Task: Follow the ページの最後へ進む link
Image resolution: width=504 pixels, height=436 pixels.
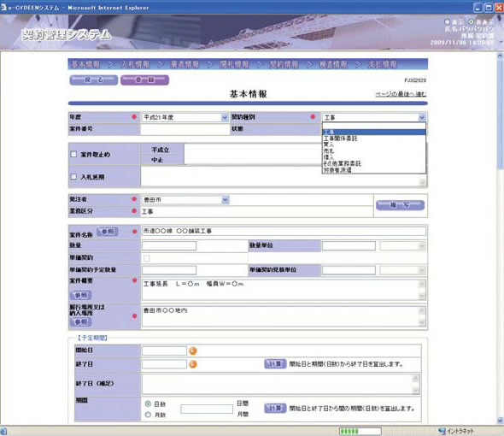Action: 401,94
